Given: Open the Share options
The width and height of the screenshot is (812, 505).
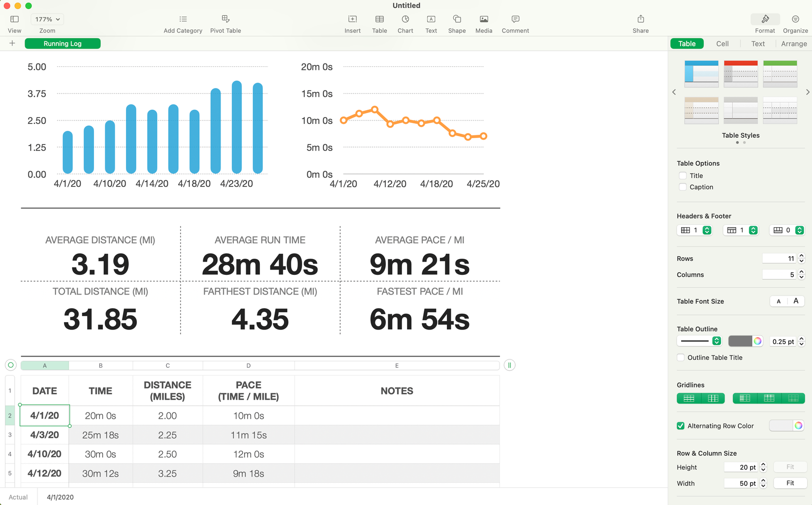Looking at the screenshot, I should (640, 22).
